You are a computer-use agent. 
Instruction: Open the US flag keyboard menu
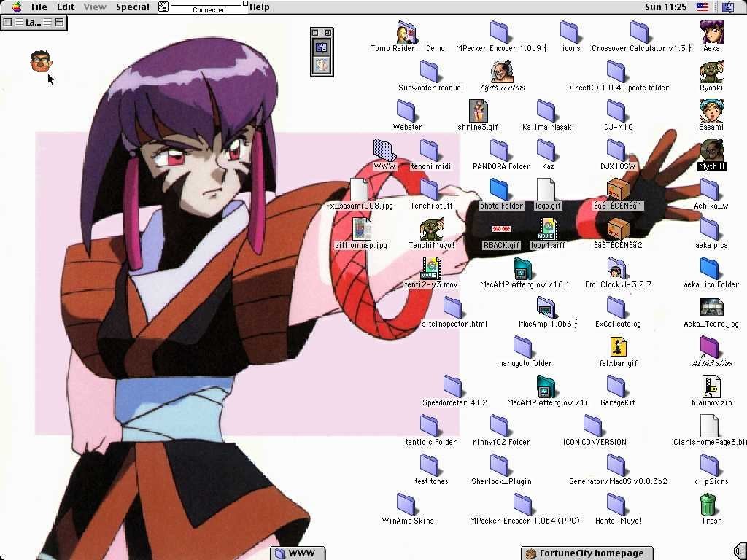tap(703, 7)
